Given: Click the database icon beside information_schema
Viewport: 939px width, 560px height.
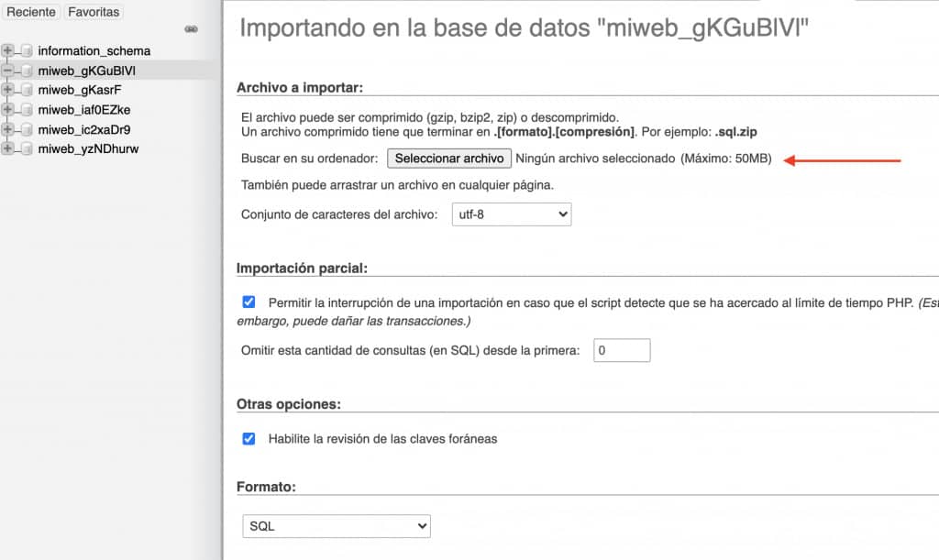Looking at the screenshot, I should (x=27, y=49).
